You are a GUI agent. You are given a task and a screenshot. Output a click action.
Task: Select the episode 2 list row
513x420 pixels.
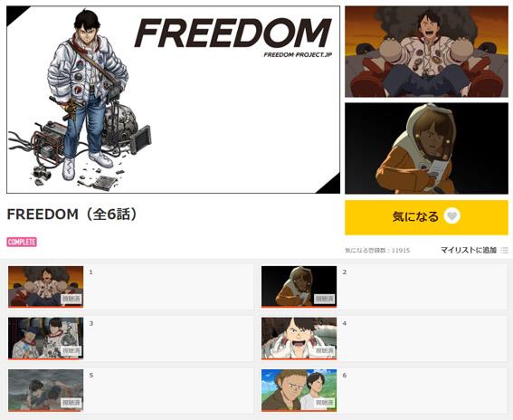point(384,287)
